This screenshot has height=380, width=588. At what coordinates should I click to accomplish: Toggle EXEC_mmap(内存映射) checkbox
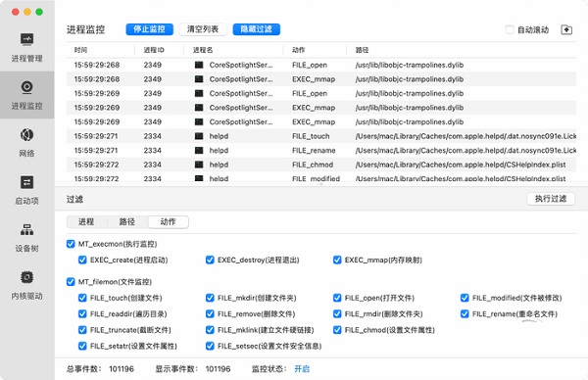[x=337, y=261]
